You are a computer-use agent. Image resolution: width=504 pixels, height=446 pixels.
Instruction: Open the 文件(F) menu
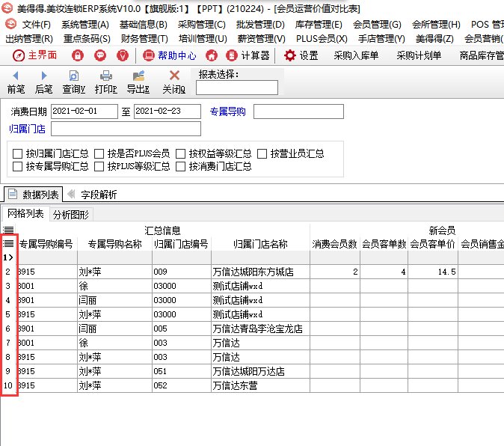point(37,24)
